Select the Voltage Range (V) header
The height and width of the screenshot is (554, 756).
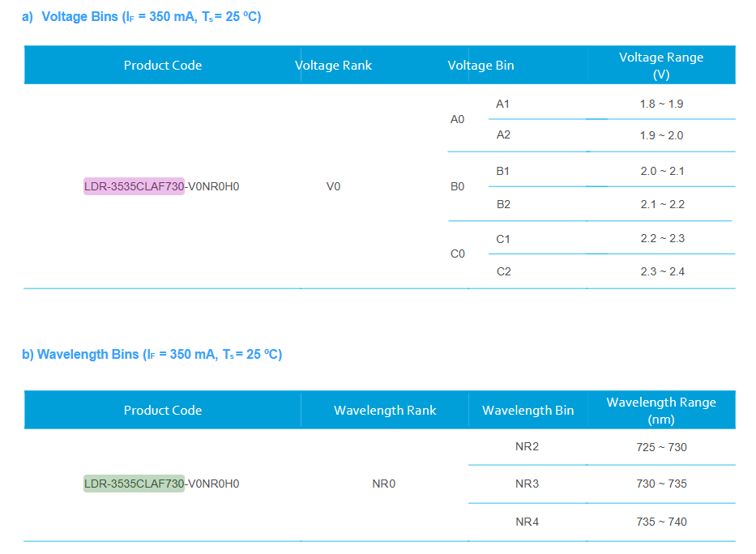pos(661,66)
